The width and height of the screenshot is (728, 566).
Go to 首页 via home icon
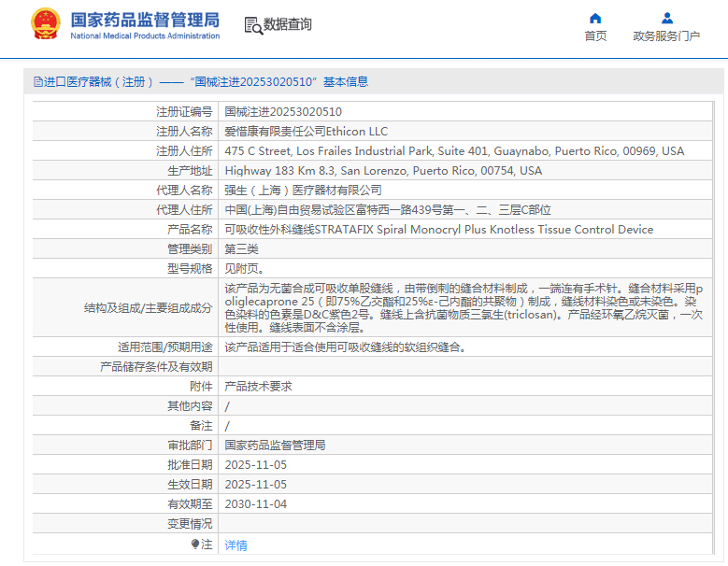(595, 18)
